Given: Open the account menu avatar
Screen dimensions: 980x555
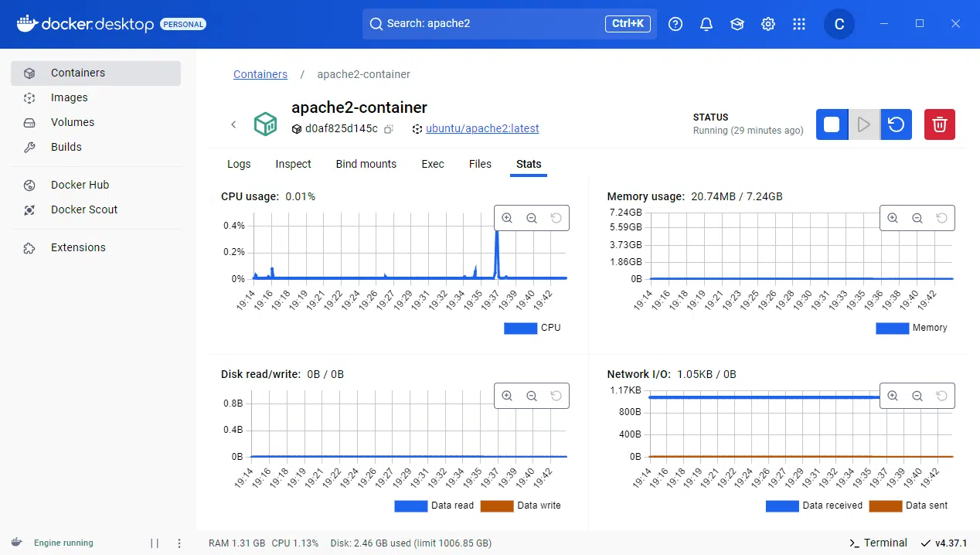Looking at the screenshot, I should click(x=839, y=24).
